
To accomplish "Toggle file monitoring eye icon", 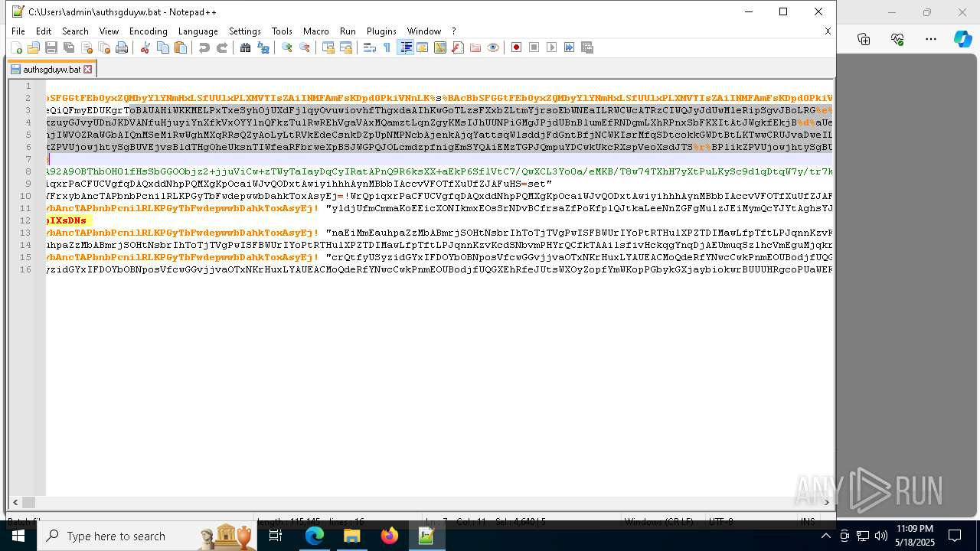I will (493, 47).
